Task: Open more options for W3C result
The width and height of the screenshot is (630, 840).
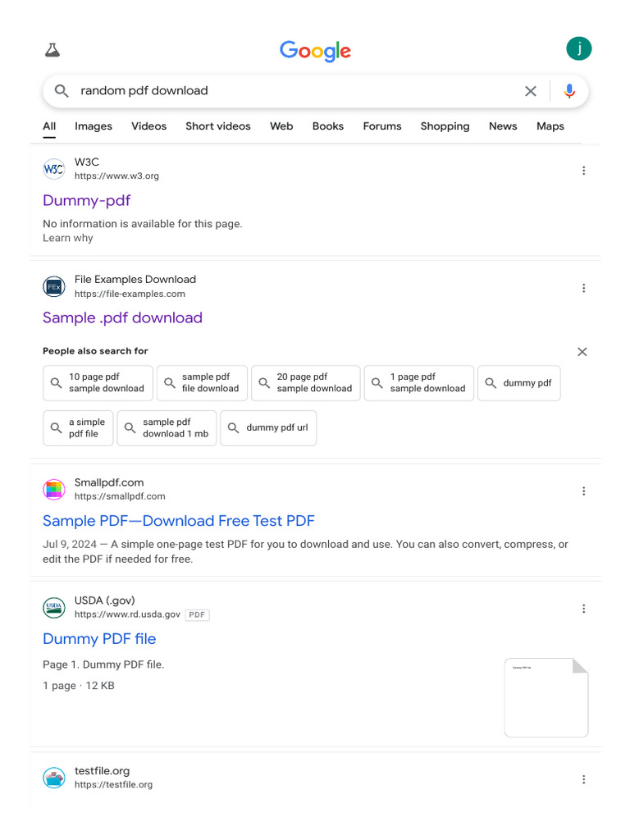Action: pyautogui.click(x=583, y=171)
